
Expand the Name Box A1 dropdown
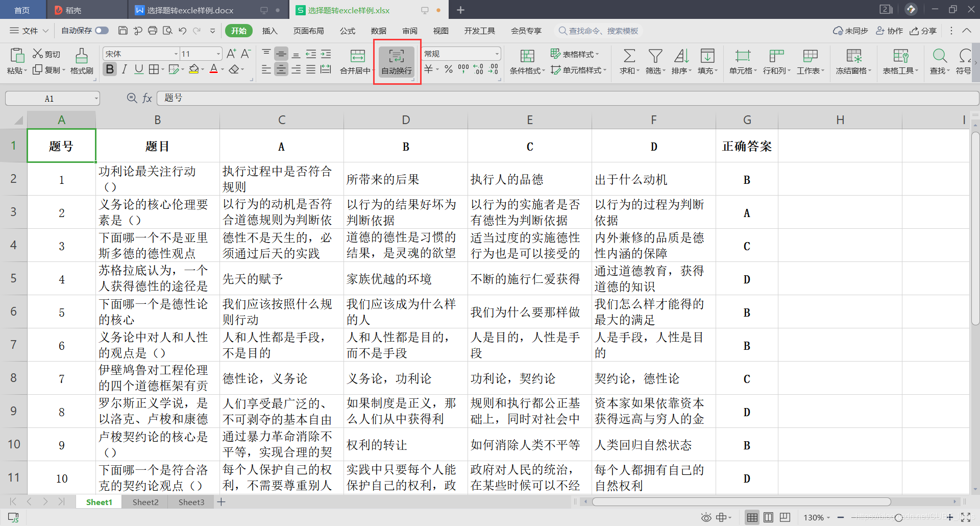(95, 99)
